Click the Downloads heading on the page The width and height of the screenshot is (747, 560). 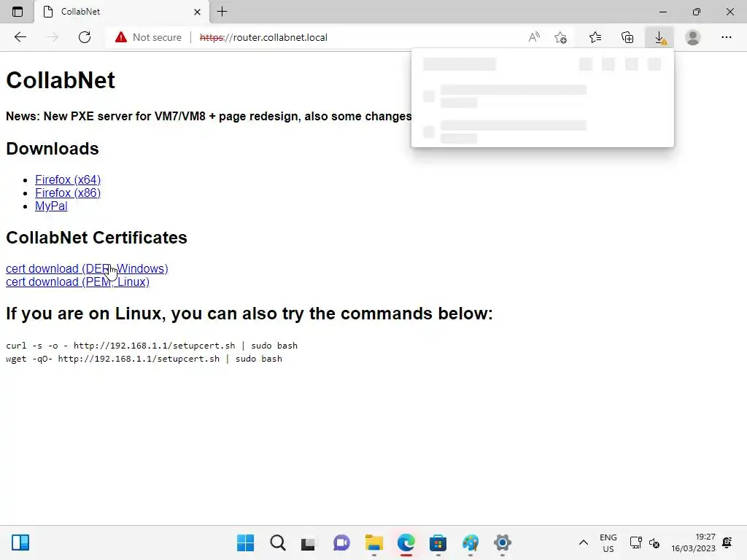pyautogui.click(x=53, y=149)
